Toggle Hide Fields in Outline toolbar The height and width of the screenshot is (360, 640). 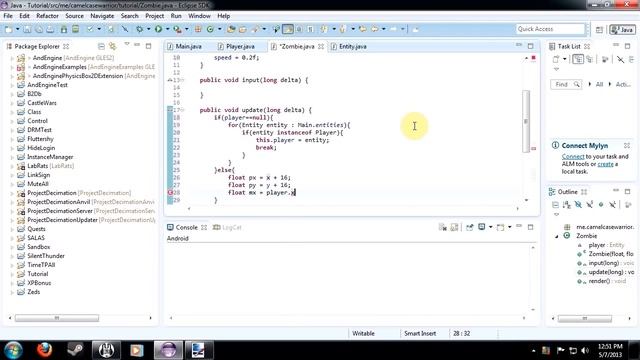[578, 204]
